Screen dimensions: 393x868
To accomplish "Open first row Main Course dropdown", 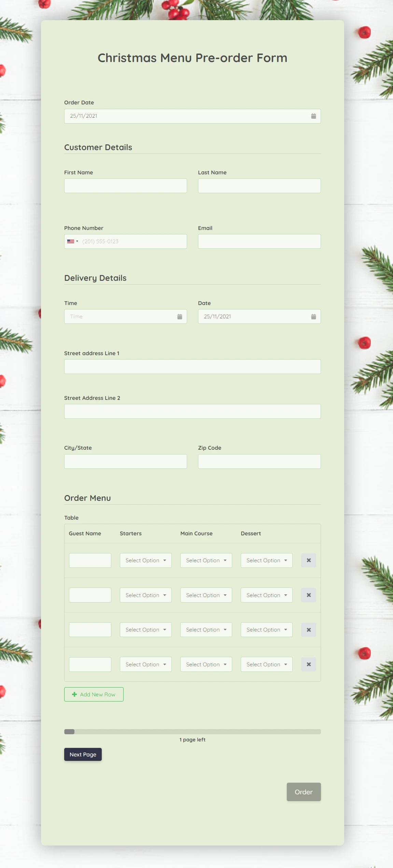I will (206, 560).
